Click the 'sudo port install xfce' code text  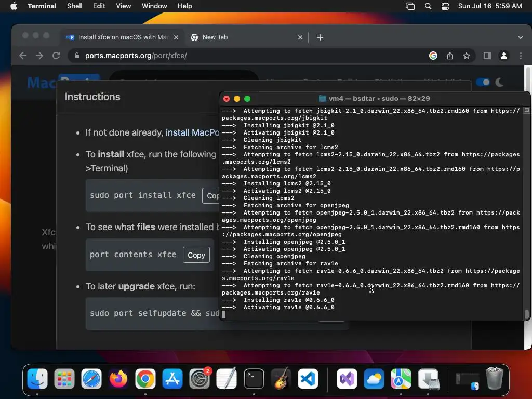point(143,195)
